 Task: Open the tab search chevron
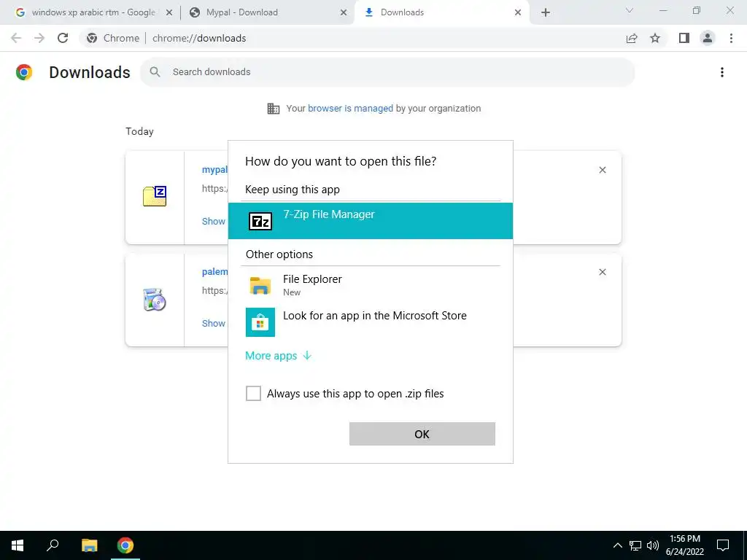pos(630,10)
